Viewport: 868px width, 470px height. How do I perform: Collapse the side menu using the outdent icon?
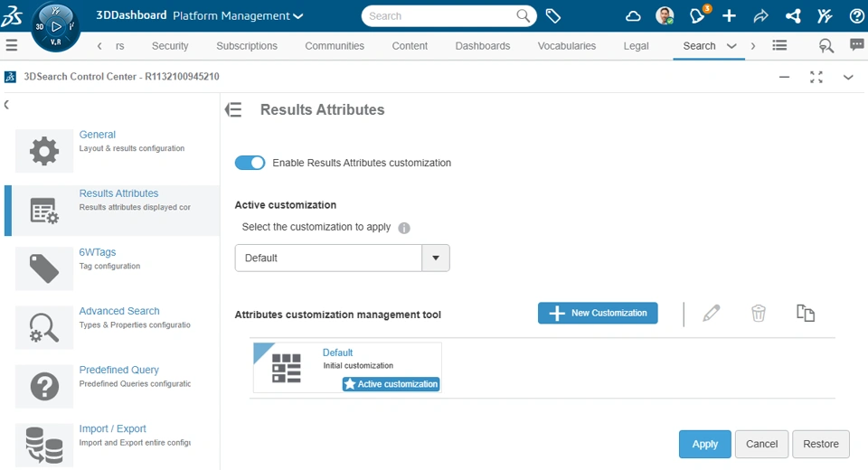pyautogui.click(x=233, y=109)
